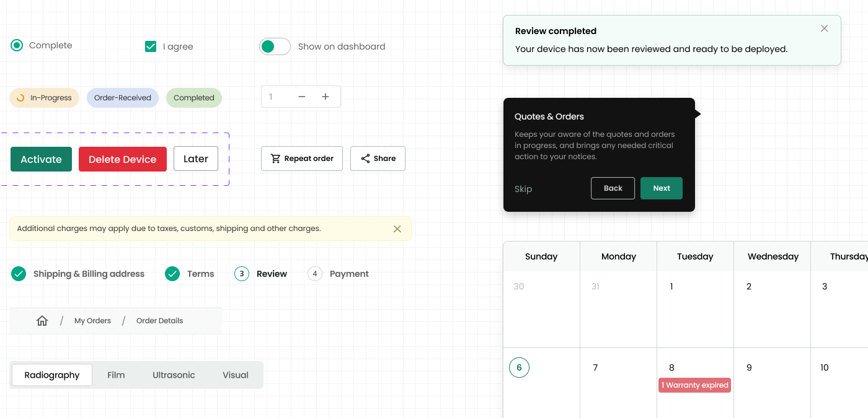Viewport: 868px width, 418px height.
Task: Switch to the Radiography tab
Action: pos(52,375)
